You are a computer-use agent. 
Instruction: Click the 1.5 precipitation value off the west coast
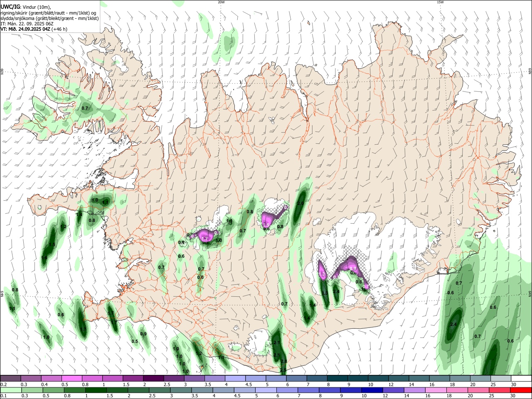(x=52, y=245)
